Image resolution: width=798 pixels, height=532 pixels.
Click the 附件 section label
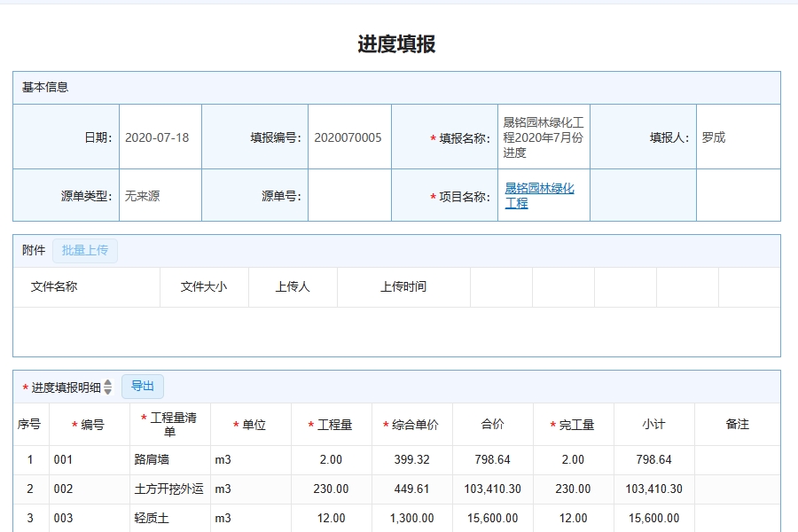(34, 250)
